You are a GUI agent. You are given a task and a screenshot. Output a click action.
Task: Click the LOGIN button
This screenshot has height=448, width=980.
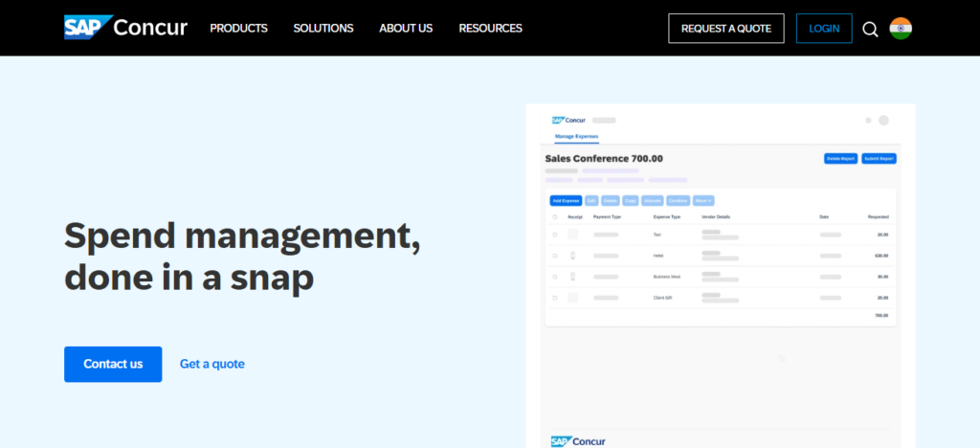[x=824, y=29]
